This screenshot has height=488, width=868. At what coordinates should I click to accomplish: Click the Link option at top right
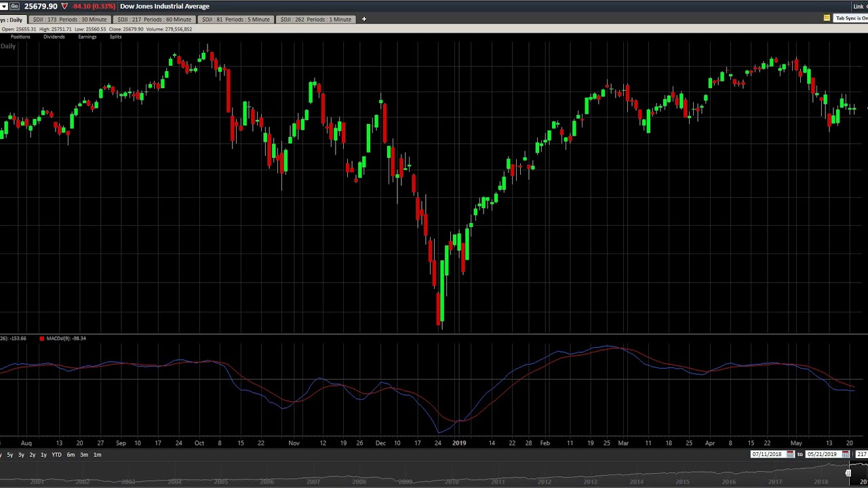pos(860,6)
